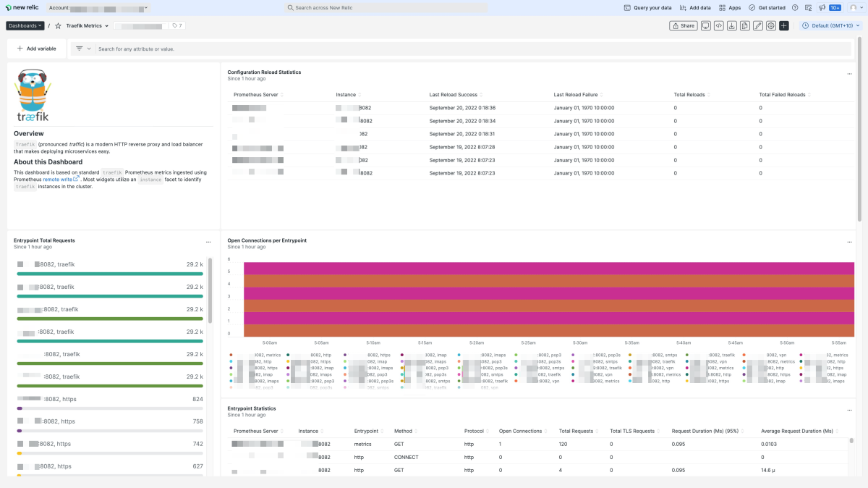Viewport: 868px width, 488px height.
Task: Open the Dashboards breadcrumb dropdown
Action: coord(25,25)
